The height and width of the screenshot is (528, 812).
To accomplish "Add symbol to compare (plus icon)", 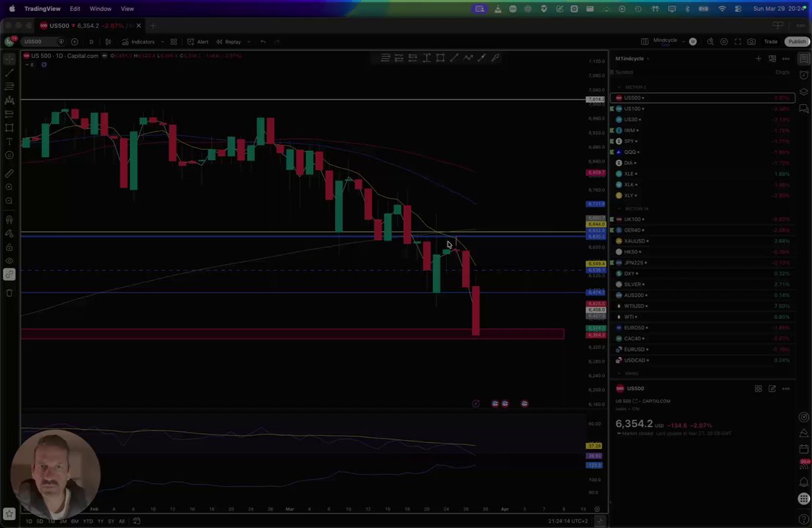I will (x=75, y=42).
